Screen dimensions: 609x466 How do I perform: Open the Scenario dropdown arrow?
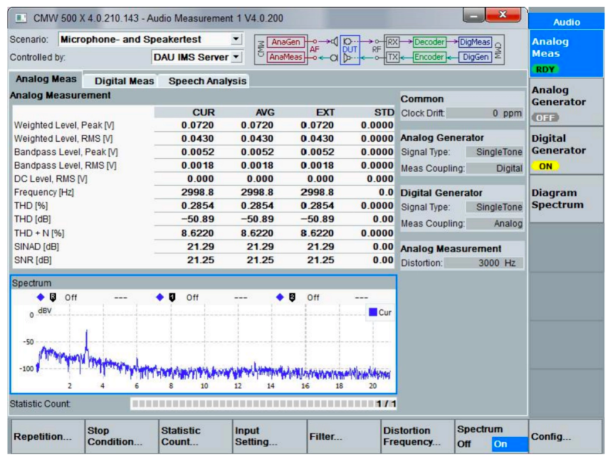[235, 39]
